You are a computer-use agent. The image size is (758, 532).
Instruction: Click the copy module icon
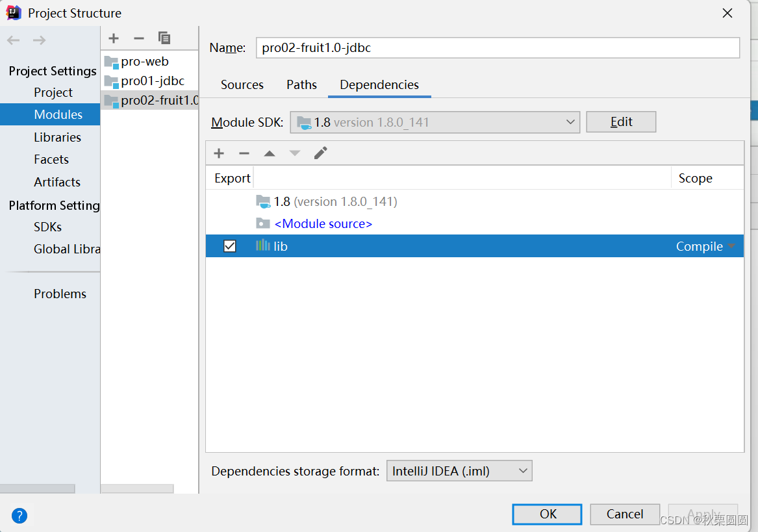164,38
